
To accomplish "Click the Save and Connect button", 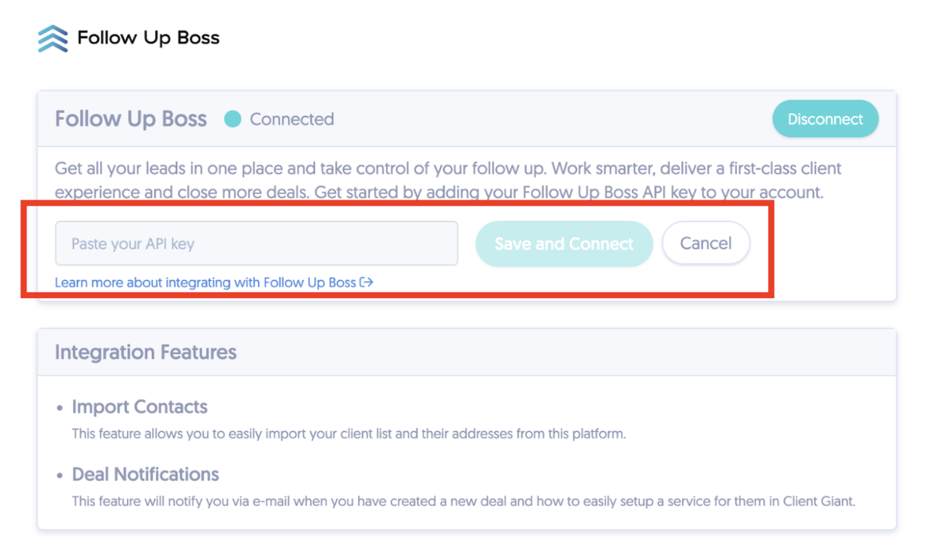I will (564, 244).
